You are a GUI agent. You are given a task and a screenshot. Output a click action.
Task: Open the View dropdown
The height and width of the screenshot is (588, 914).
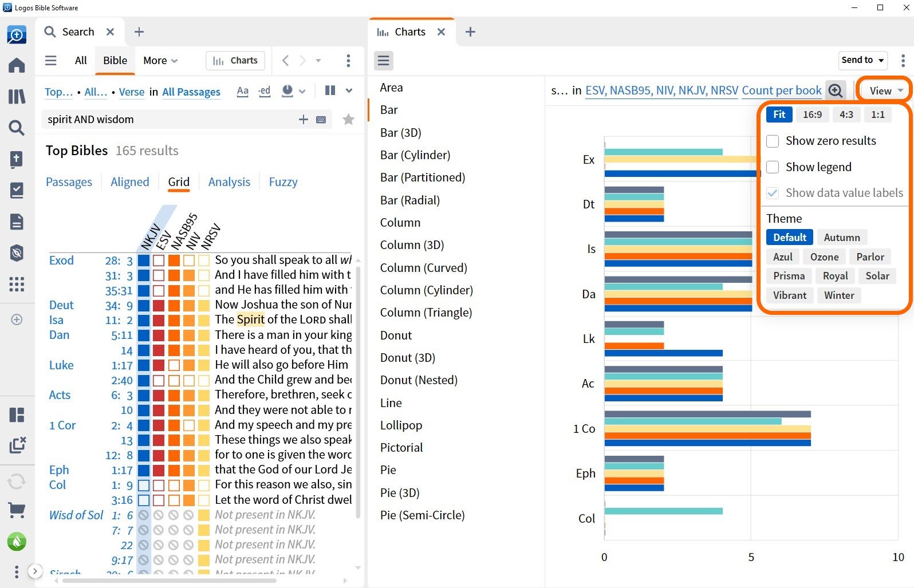886,90
